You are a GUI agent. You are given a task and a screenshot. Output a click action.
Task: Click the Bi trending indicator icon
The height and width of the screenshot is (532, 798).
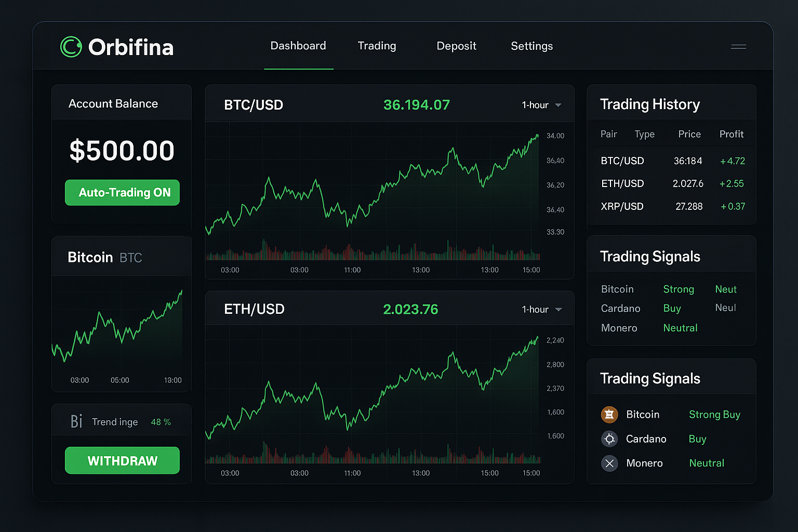76,421
